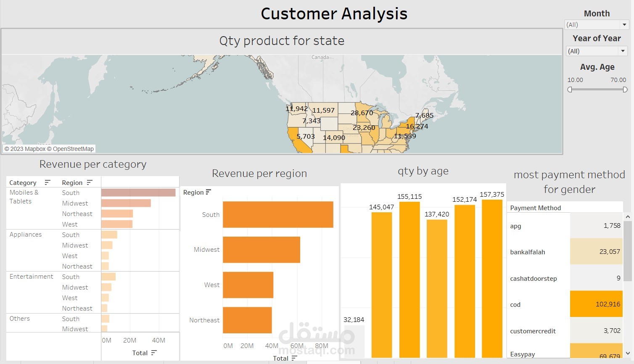Viewport: 634px width, 364px height.
Task: Open the Year of Year filter dropdown
Action: 623,50
